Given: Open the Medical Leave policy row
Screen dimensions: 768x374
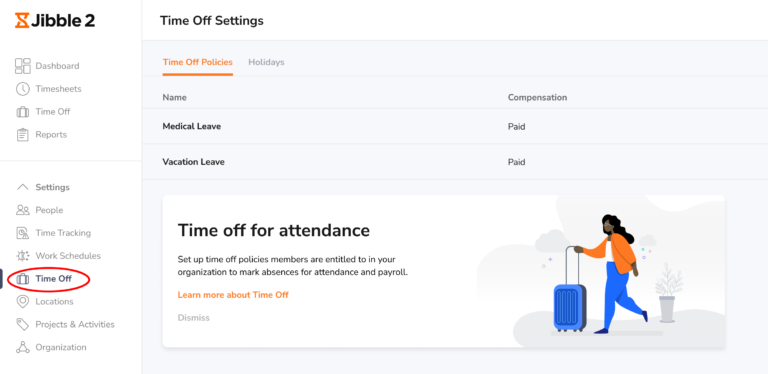Looking at the screenshot, I should click(x=455, y=126).
